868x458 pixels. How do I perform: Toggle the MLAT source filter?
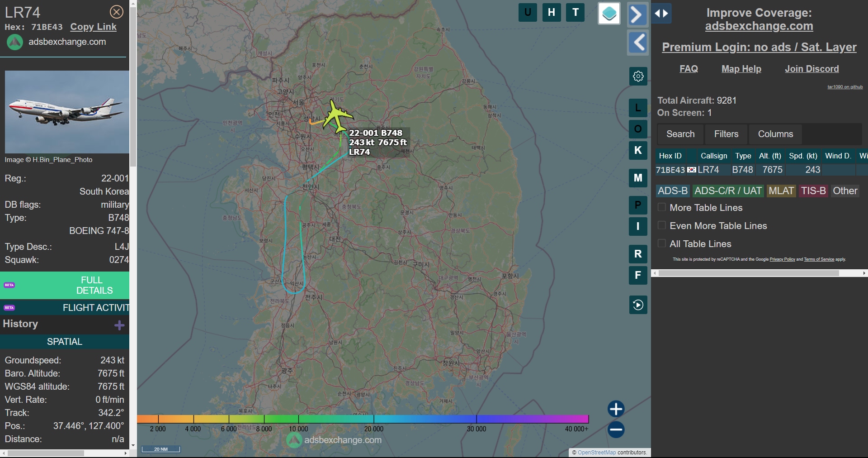click(x=781, y=191)
